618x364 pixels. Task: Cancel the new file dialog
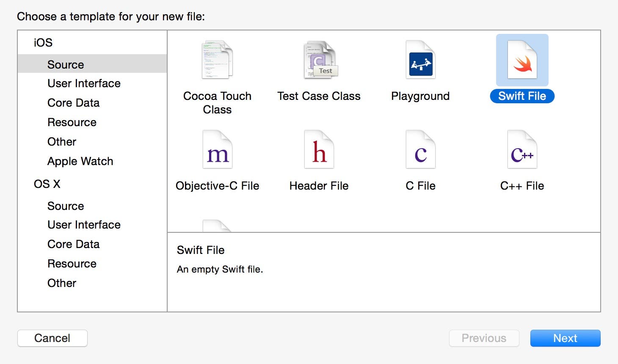(52, 338)
